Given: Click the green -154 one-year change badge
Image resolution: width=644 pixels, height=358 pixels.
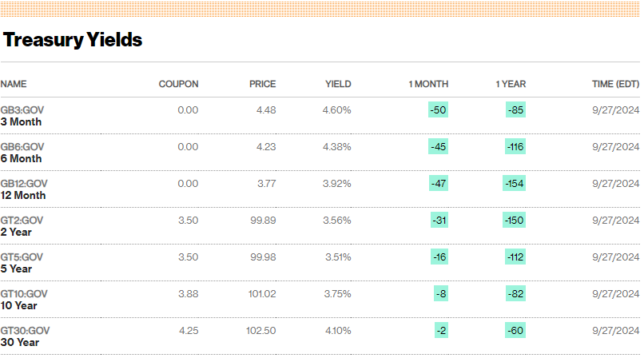Looking at the screenshot, I should click(514, 183).
